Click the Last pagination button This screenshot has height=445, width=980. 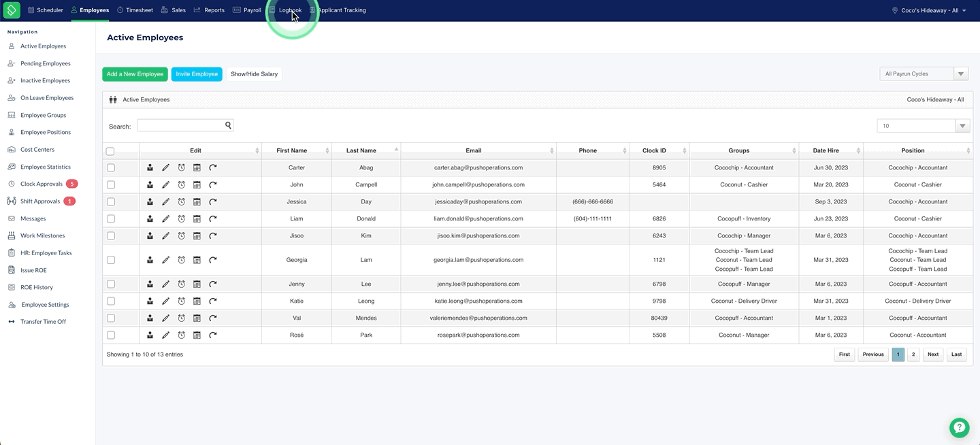click(x=956, y=355)
